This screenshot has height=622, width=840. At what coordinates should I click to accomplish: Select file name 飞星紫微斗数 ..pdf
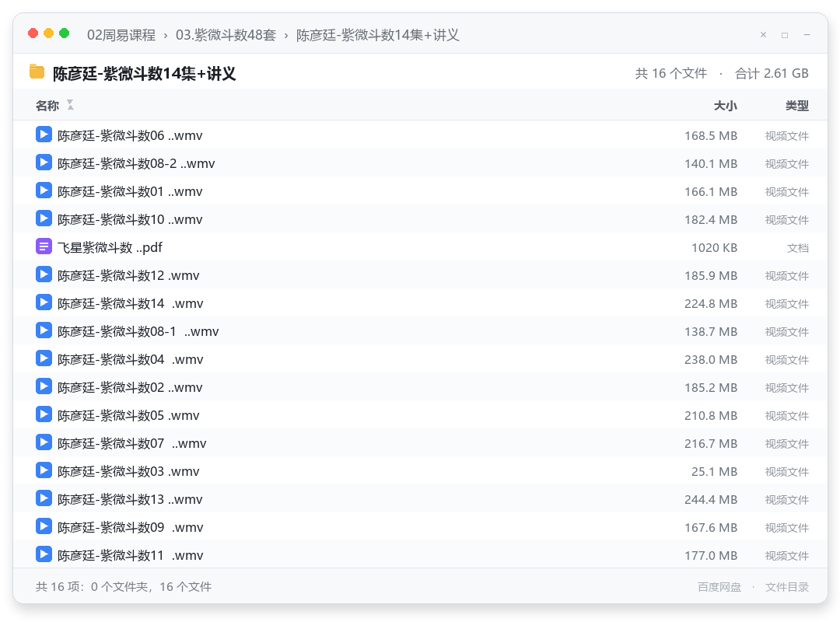click(x=110, y=247)
